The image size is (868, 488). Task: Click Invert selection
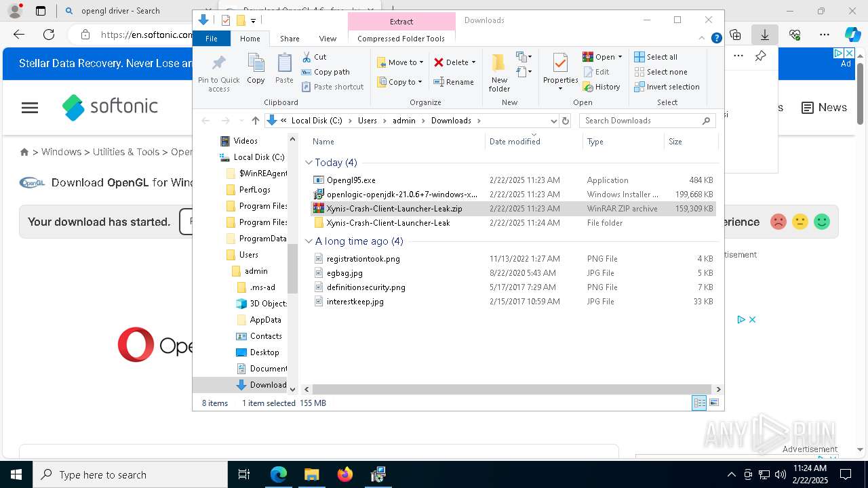[667, 87]
